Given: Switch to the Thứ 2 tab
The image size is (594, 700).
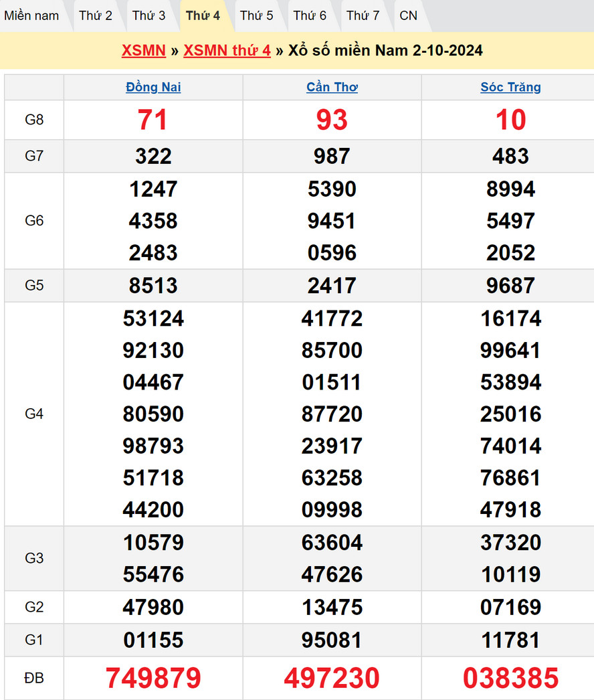Looking at the screenshot, I should point(96,15).
